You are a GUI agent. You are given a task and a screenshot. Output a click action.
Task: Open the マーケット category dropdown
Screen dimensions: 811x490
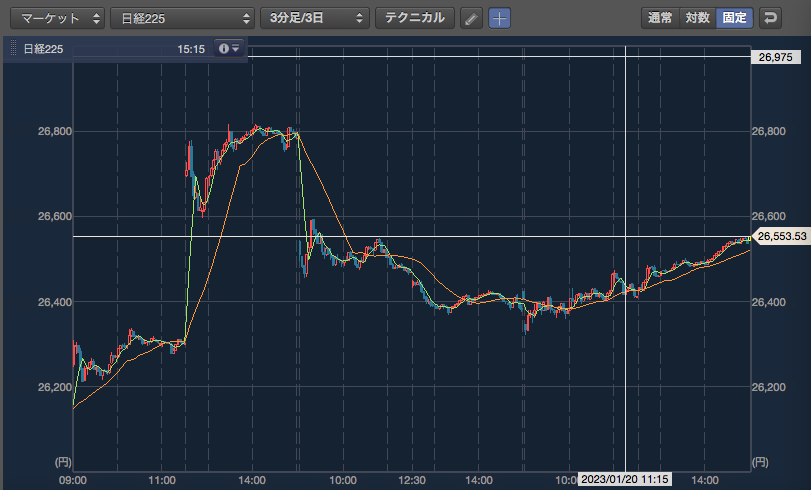coord(57,18)
